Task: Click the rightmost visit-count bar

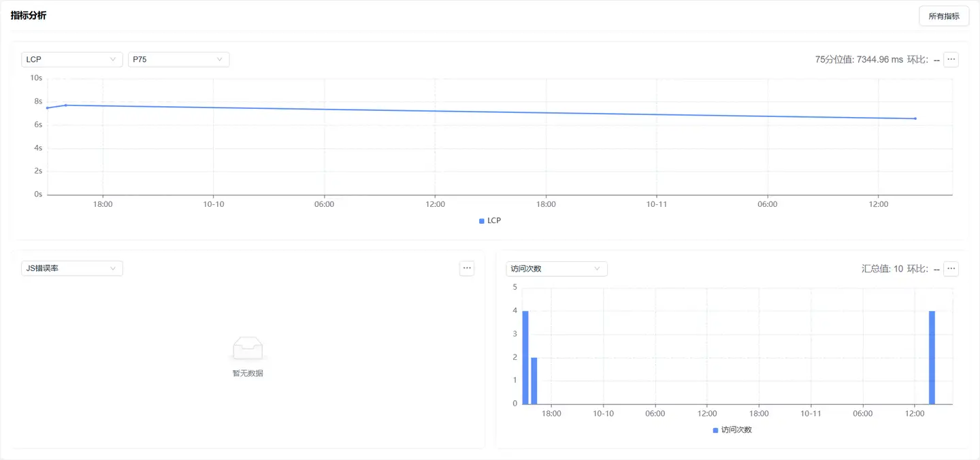Action: tap(932, 357)
